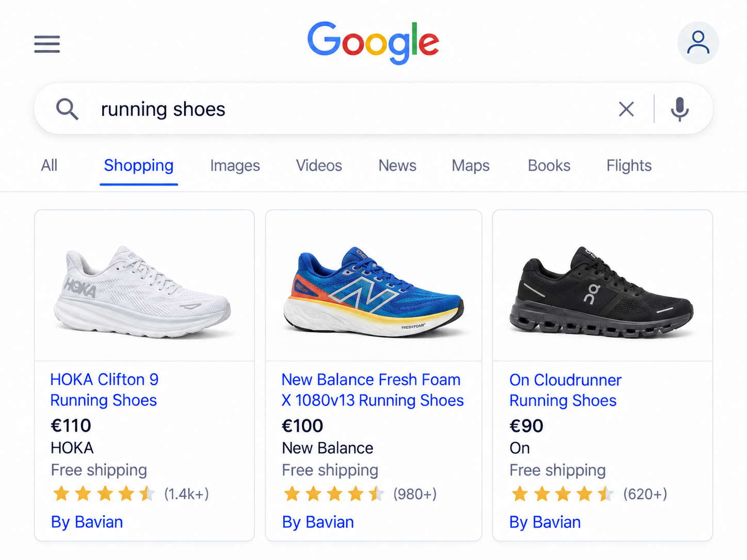Viewport: 747px width, 560px height.
Task: Click the On Cloudrunner star rating
Action: [x=562, y=493]
